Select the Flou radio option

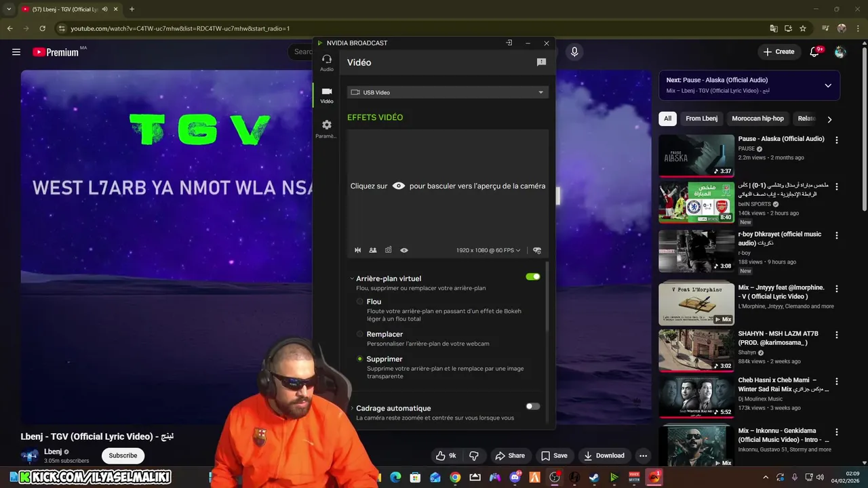(360, 302)
